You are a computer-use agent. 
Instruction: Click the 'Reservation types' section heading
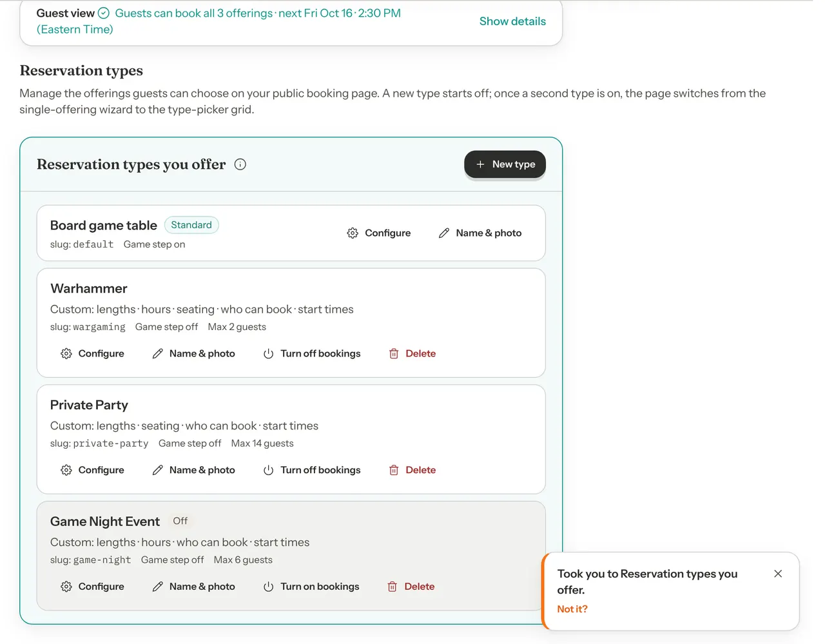click(81, 70)
